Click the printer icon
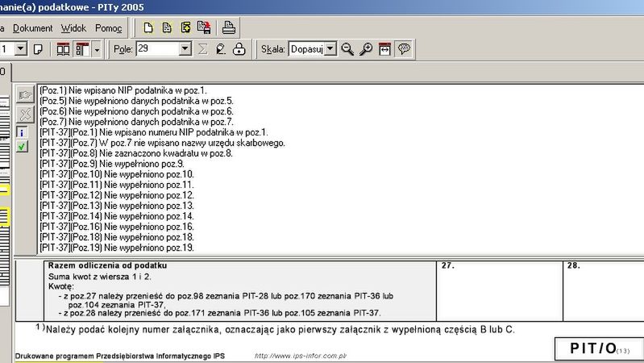 click(228, 27)
